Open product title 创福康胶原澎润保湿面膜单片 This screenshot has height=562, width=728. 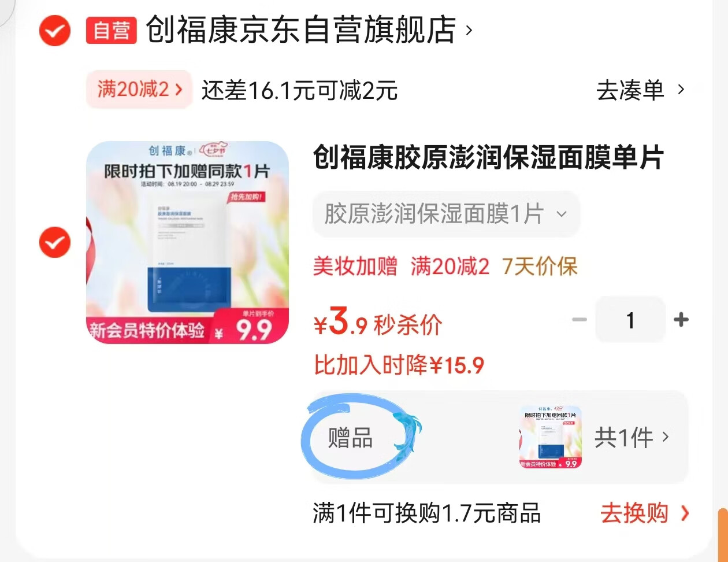coord(489,157)
